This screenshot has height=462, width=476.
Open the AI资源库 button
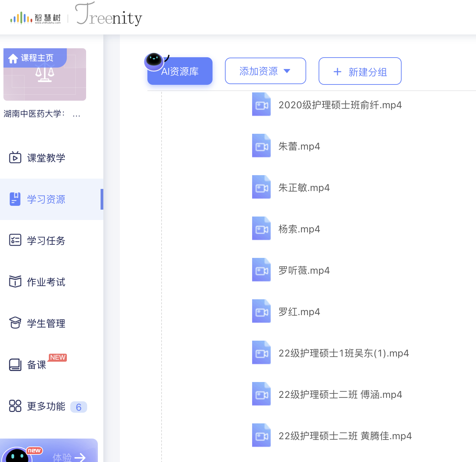point(180,71)
